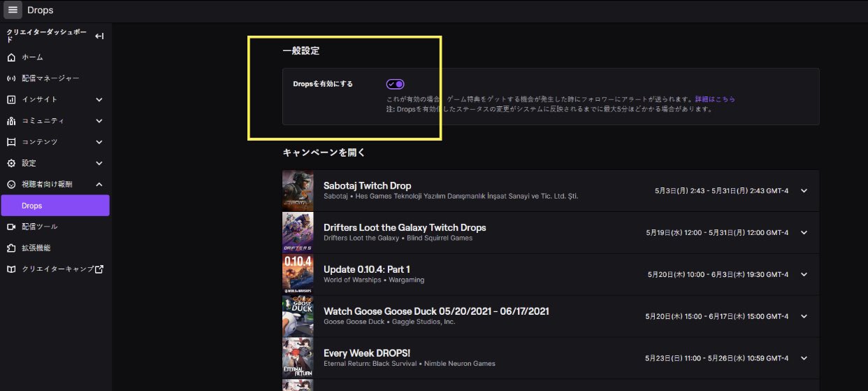This screenshot has width=868, height=391.
Task: Collapse the creator dashboard sidebar
Action: point(99,36)
